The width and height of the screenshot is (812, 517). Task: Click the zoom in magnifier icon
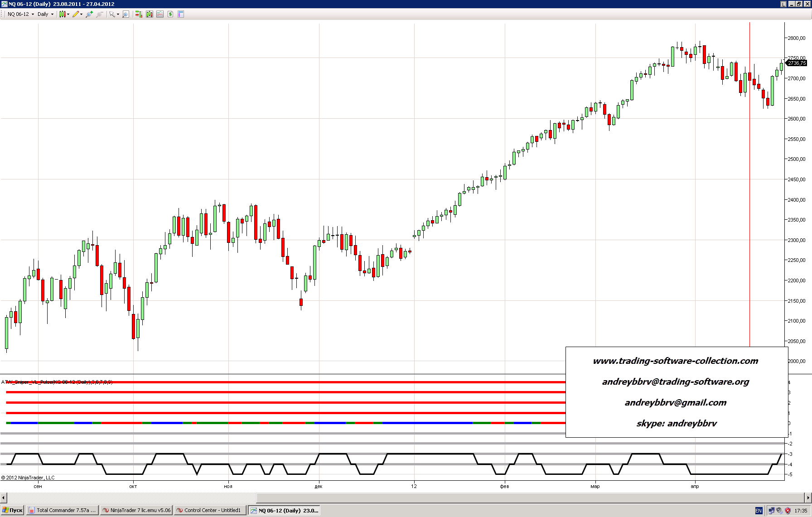(89, 14)
